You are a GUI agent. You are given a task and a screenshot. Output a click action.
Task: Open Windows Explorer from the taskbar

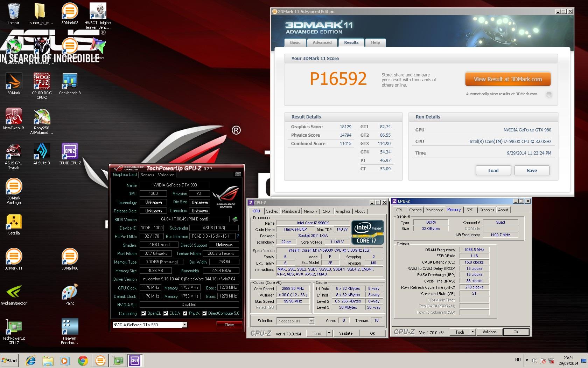(x=48, y=360)
